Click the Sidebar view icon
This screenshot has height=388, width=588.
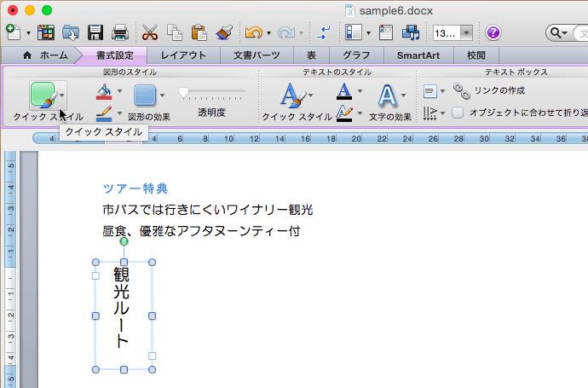tap(354, 32)
